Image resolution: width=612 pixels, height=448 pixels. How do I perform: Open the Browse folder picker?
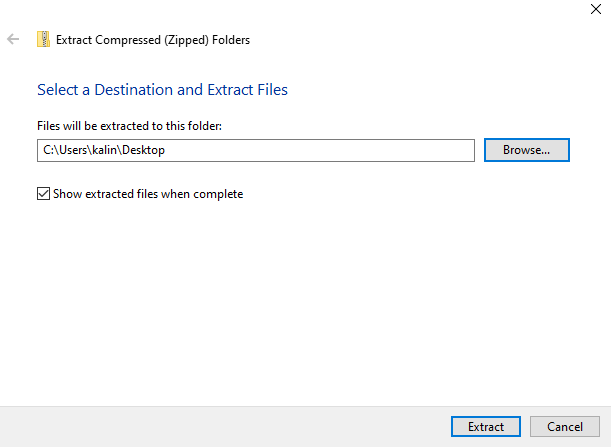point(526,150)
